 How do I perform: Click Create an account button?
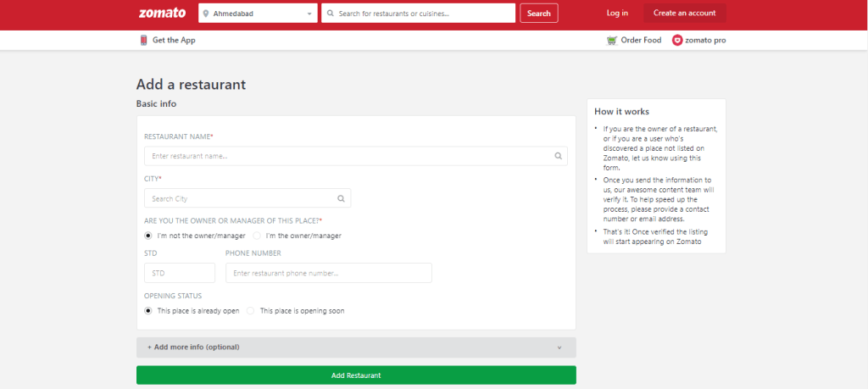coord(685,14)
